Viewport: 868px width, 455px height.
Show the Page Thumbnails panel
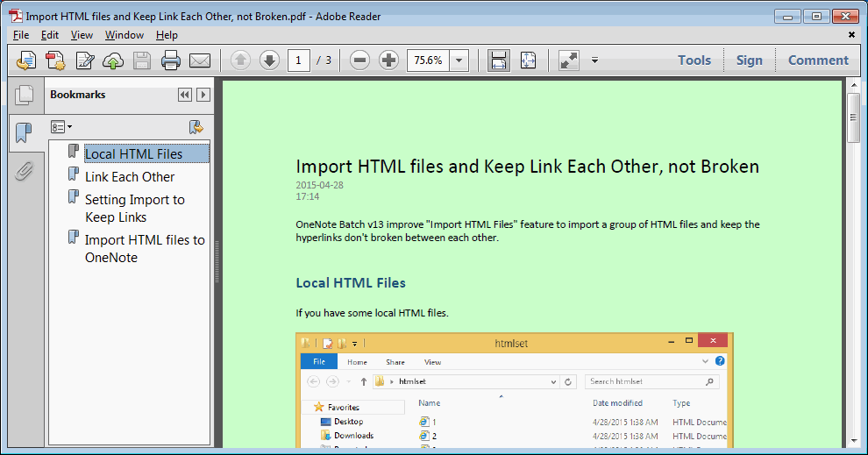coord(25,95)
